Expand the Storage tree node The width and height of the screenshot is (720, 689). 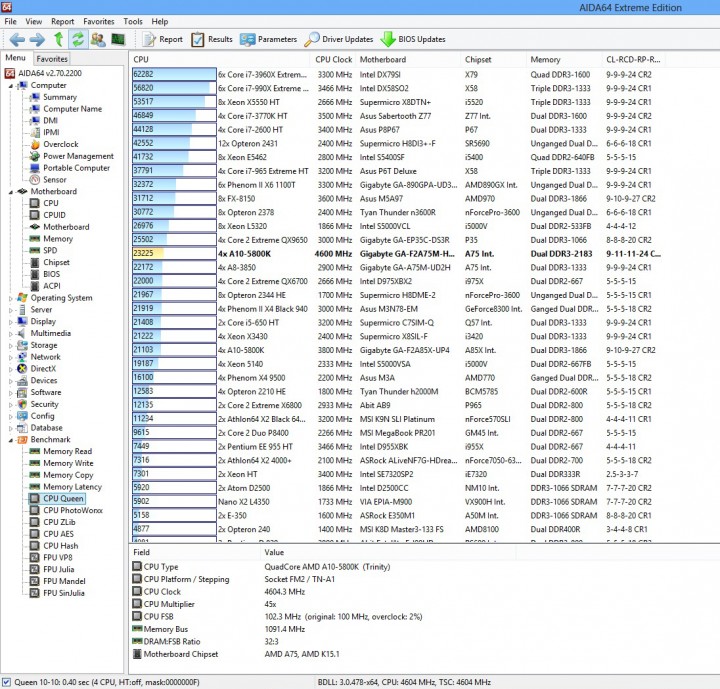point(11,345)
